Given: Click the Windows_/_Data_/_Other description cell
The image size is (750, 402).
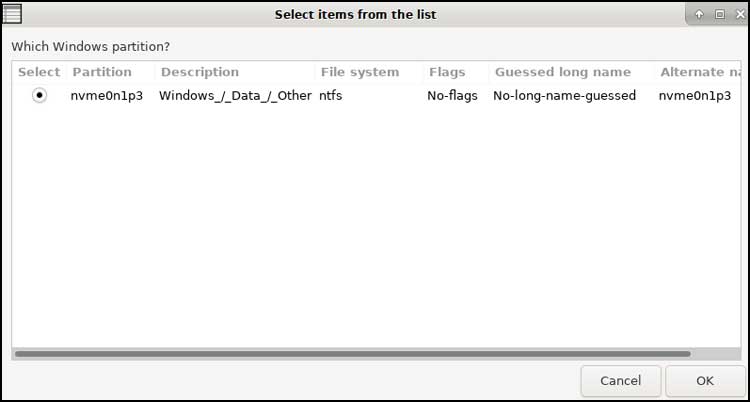Looking at the screenshot, I should pos(235,96).
